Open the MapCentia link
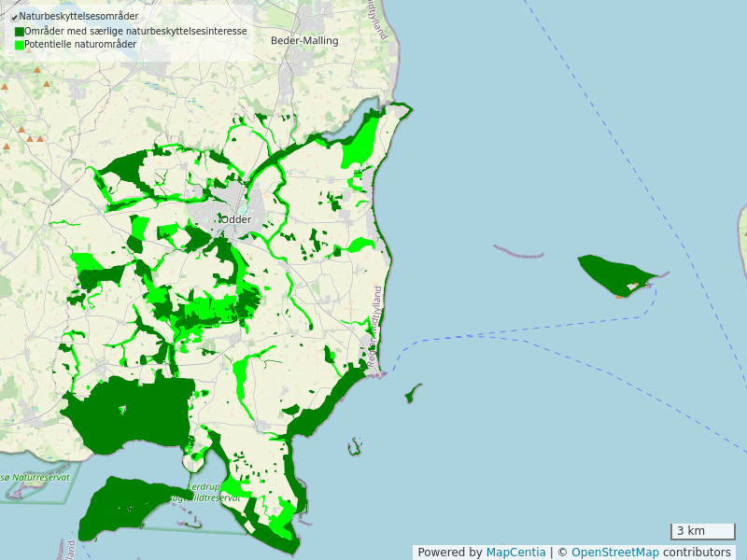Viewport: 747px width, 560px height. click(x=515, y=553)
